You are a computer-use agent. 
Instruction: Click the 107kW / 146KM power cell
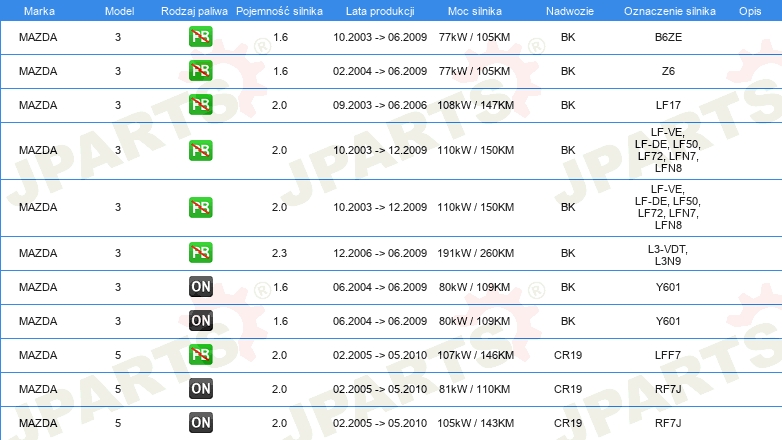475,355
